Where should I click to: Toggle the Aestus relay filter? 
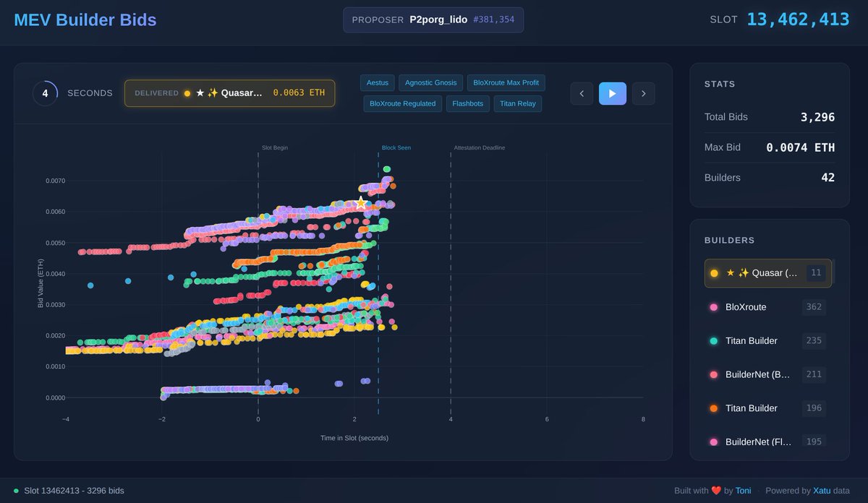click(377, 82)
